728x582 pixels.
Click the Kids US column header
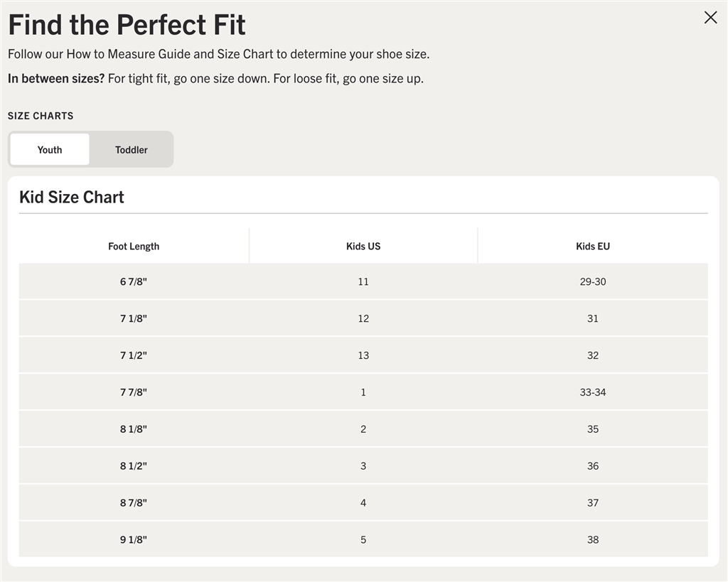[x=363, y=247]
